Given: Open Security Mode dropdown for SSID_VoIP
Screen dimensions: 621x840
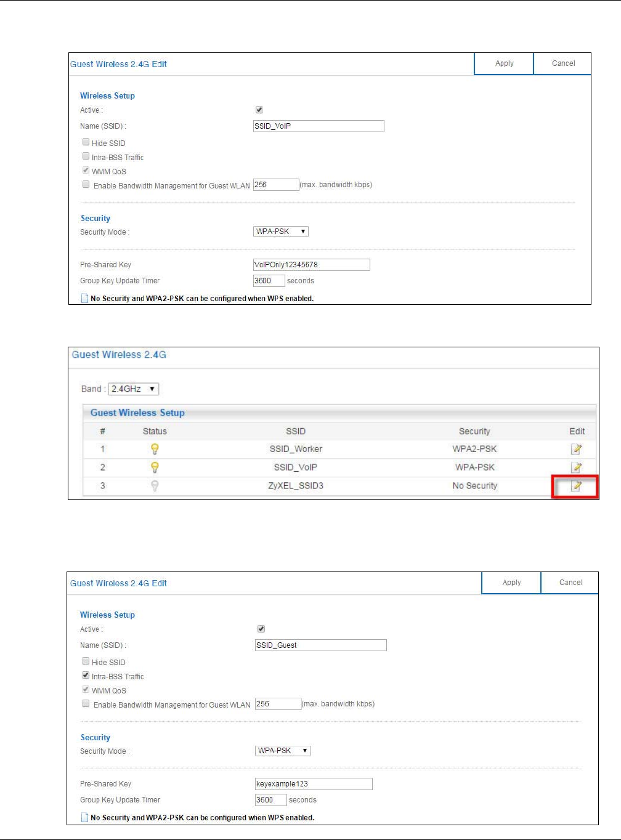Looking at the screenshot, I should [281, 232].
